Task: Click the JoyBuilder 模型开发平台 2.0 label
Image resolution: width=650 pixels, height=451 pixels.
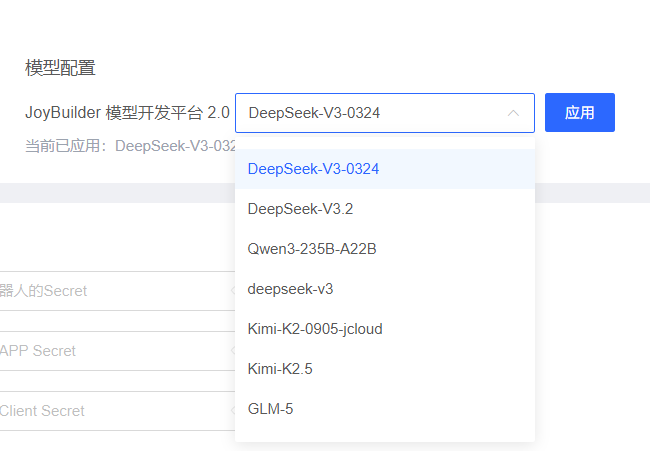Action: point(127,113)
